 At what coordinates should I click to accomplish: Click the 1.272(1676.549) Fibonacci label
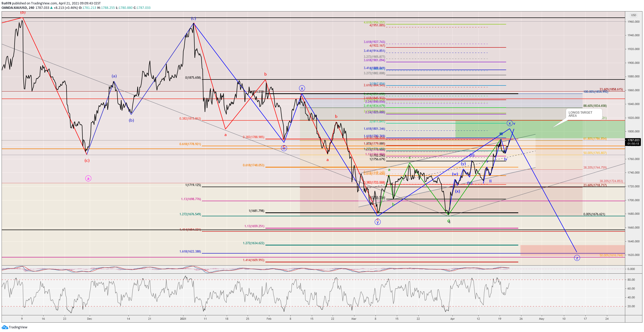click(190, 214)
